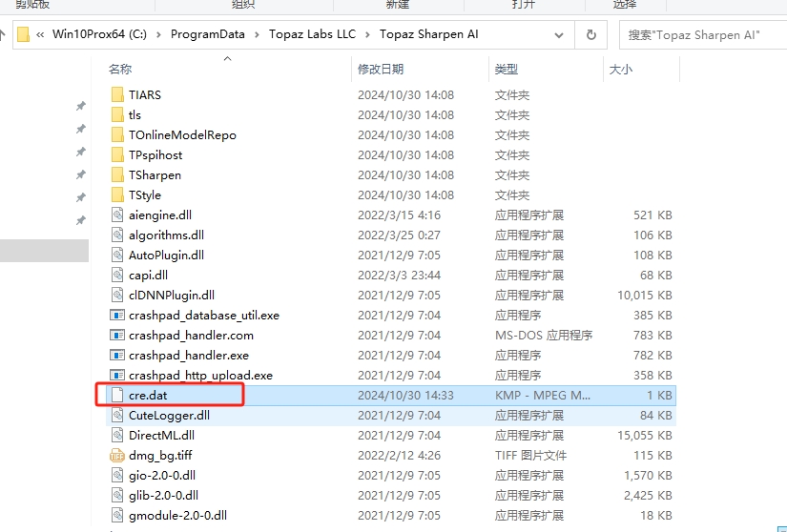787x532 pixels.
Task: Click the algorithms.dll file icon
Action: coord(117,235)
